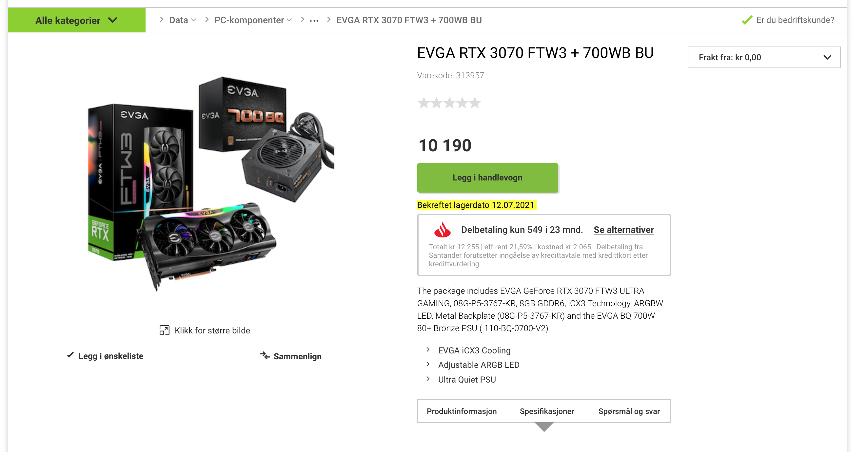Rate product with fifth star
868x452 pixels.
click(474, 103)
